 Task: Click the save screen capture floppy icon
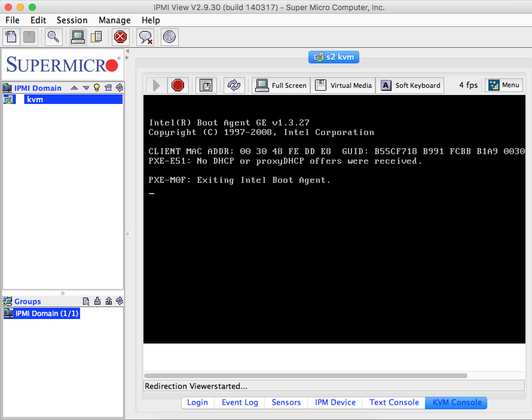(x=206, y=85)
